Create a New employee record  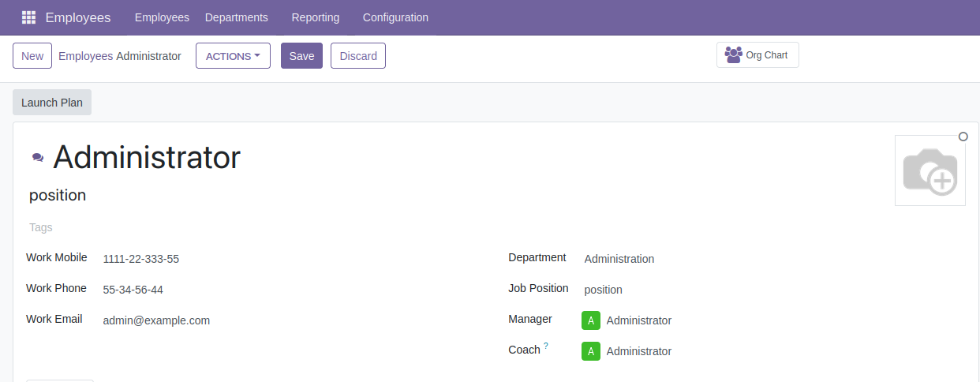(32, 56)
